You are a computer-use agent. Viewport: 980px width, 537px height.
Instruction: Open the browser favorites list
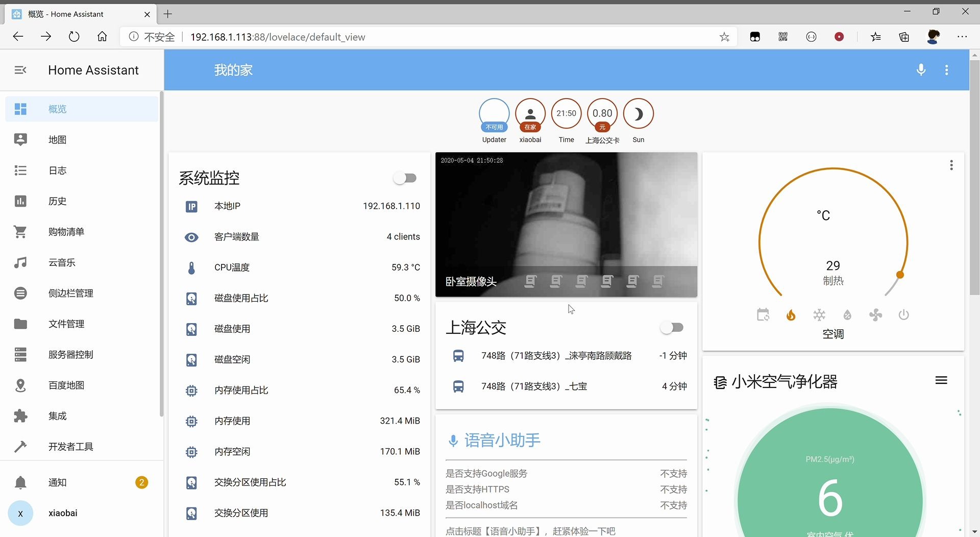tap(876, 37)
